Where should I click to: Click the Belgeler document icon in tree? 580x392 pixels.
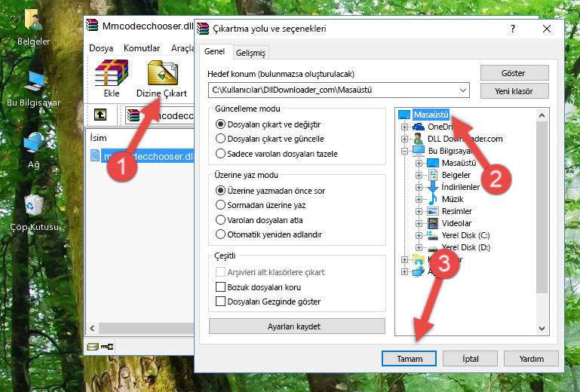(432, 175)
